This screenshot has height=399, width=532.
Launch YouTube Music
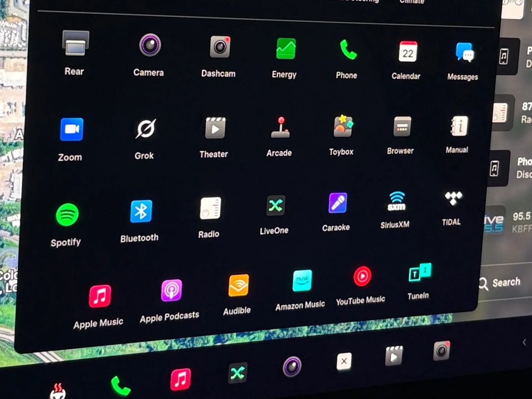[x=362, y=276]
